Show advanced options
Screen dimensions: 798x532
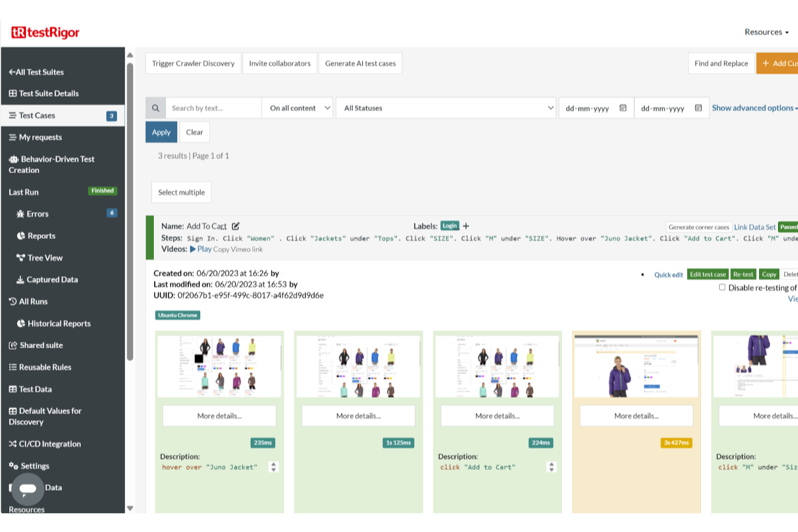point(752,108)
